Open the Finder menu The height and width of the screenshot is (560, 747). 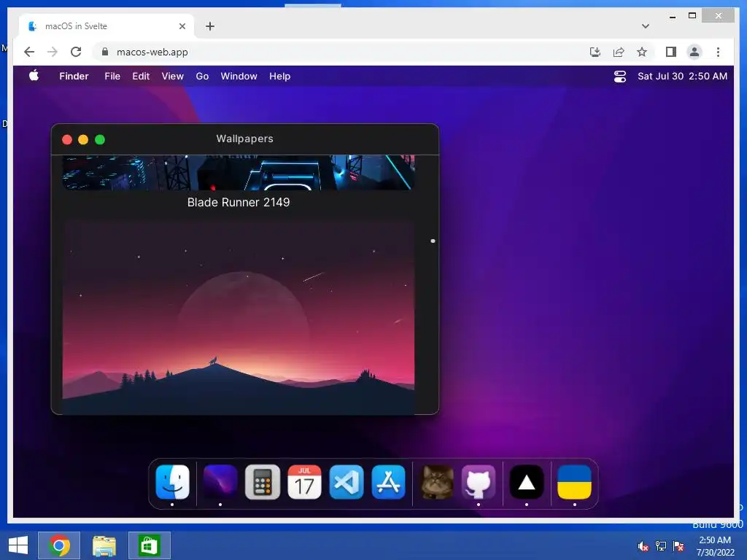click(x=74, y=76)
